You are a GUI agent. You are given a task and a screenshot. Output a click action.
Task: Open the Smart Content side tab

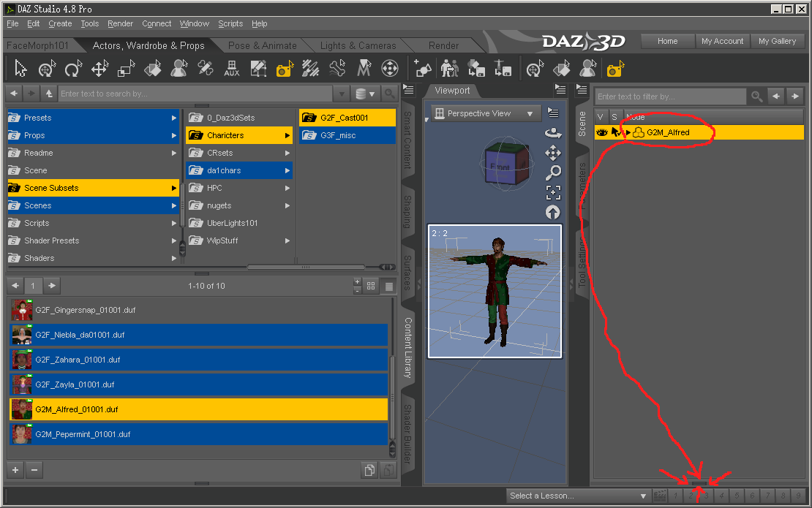tap(408, 140)
